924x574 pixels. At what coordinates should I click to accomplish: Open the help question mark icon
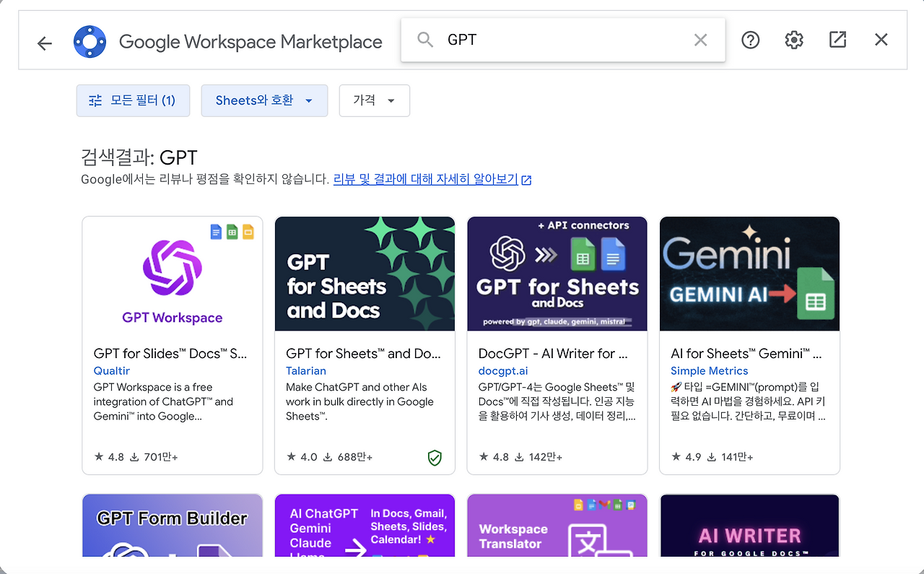coord(751,40)
